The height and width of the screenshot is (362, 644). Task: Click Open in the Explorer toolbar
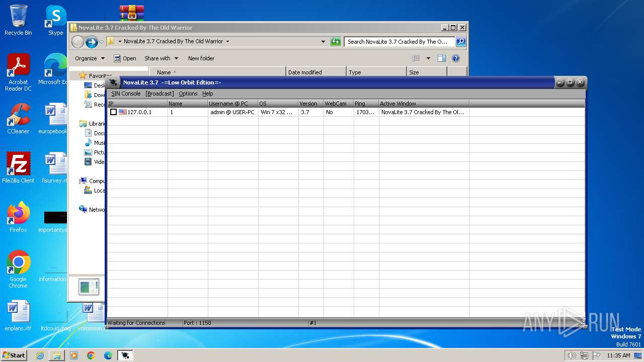[x=125, y=58]
